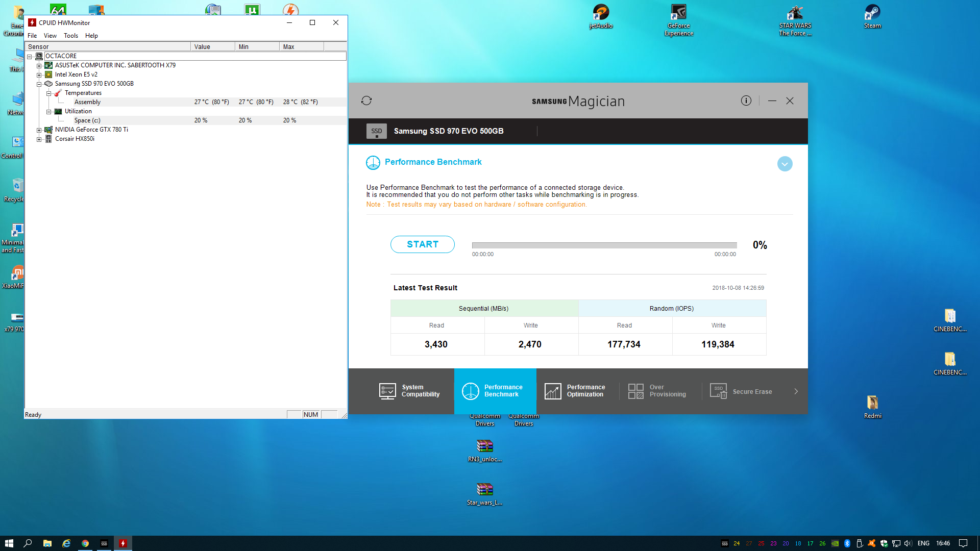Collapse the Samsung SSD 970 EVO node
The width and height of the screenshot is (980, 551).
tap(39, 84)
